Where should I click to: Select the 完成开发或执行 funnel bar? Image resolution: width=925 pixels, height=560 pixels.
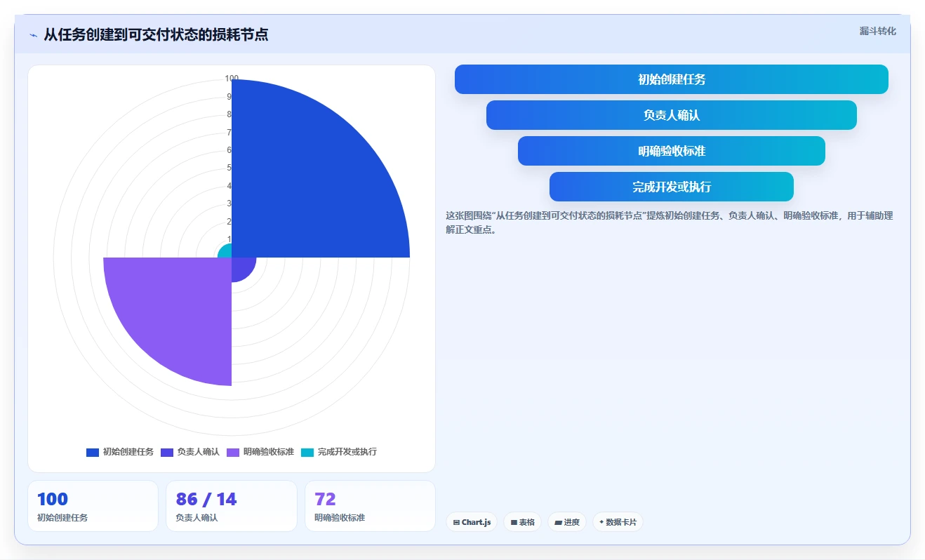[671, 187]
